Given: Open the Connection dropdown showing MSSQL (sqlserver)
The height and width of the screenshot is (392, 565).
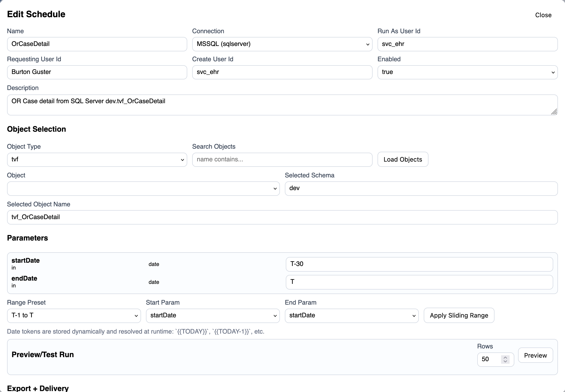Looking at the screenshot, I should coord(282,44).
